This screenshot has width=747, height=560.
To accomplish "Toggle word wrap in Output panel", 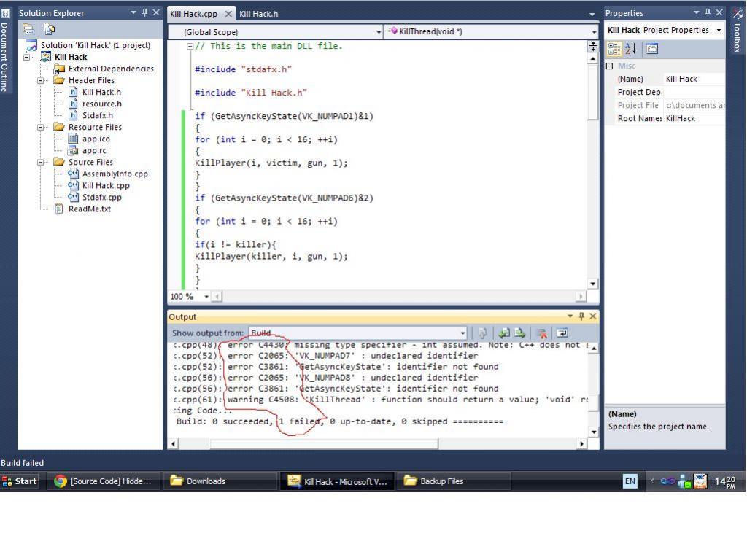I will tap(562, 333).
